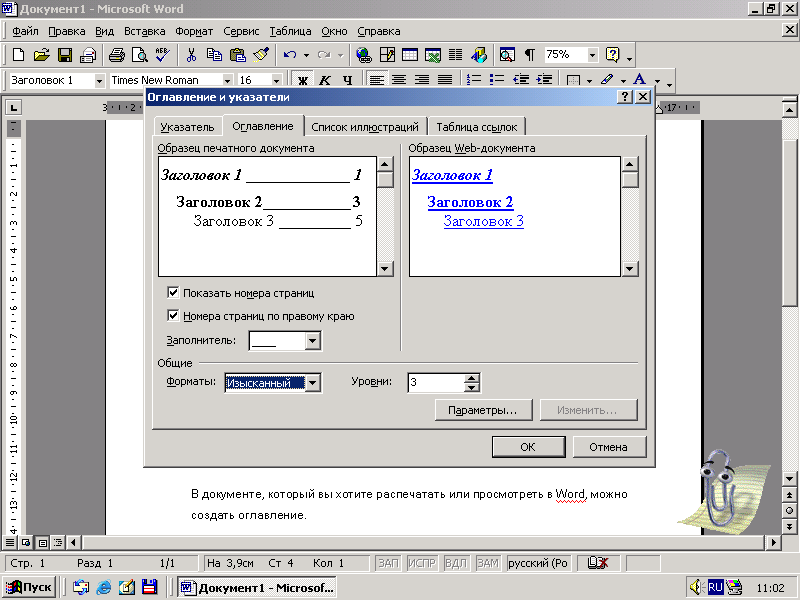Toggle italic formatting К

325,80
